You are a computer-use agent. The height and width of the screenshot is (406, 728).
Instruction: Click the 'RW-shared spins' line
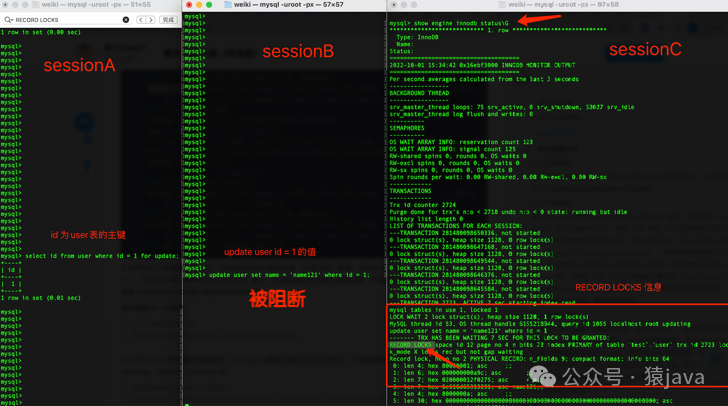(458, 156)
